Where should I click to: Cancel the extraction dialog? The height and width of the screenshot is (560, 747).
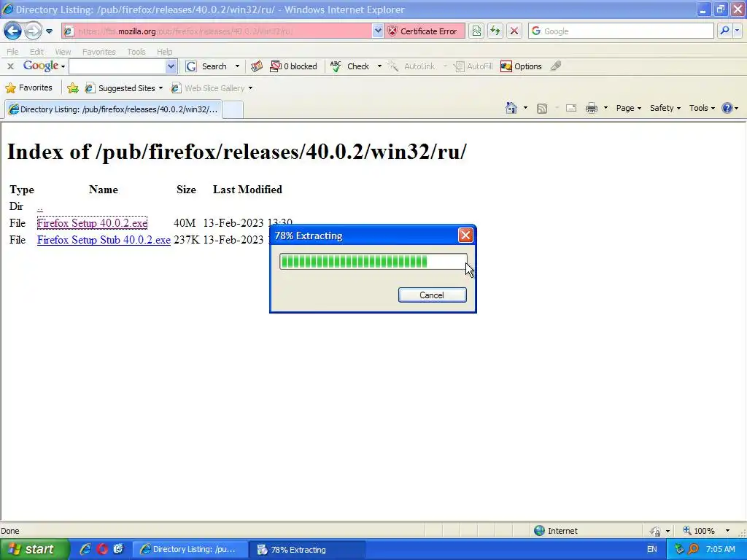[432, 295]
